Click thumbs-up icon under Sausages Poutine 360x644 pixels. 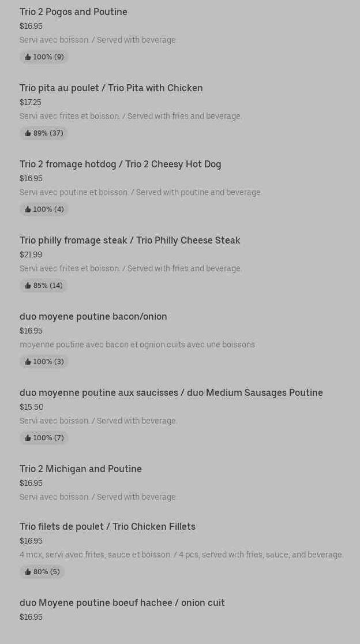[x=28, y=438]
